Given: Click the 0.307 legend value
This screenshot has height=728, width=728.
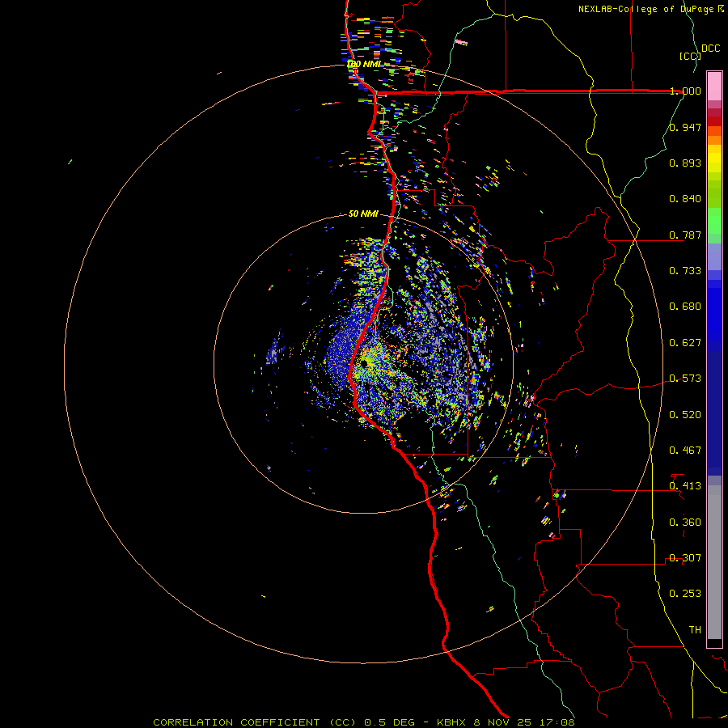Looking at the screenshot, I should 685,558.
